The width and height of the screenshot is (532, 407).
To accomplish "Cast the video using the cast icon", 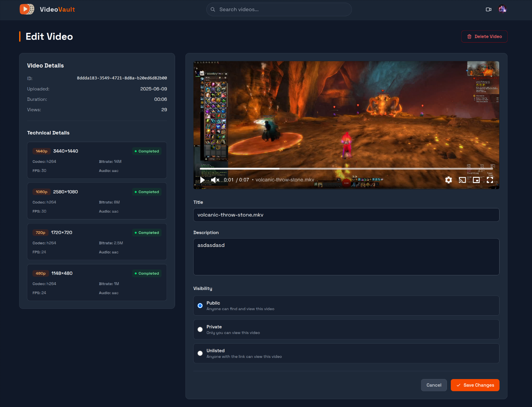I will pyautogui.click(x=462, y=180).
